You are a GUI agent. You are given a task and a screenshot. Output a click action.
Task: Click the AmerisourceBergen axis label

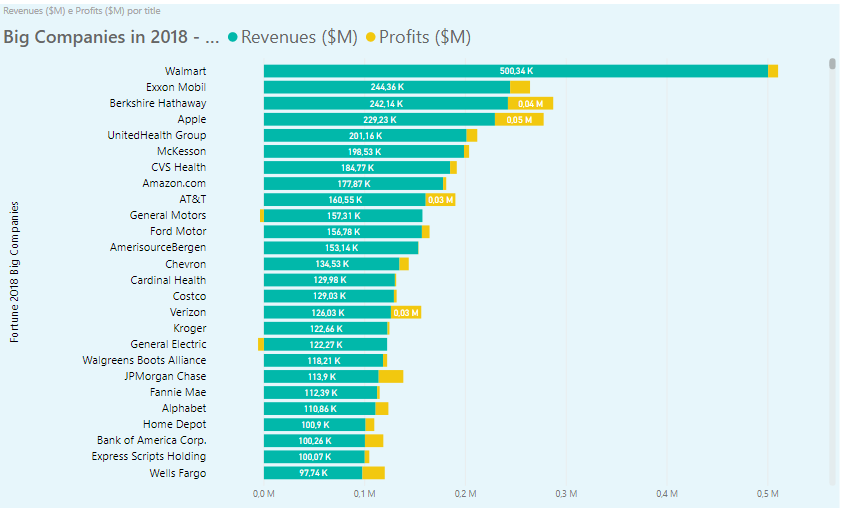pyautogui.click(x=158, y=248)
